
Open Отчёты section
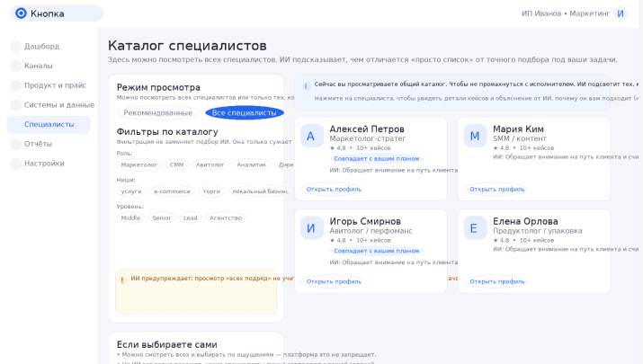coord(38,144)
